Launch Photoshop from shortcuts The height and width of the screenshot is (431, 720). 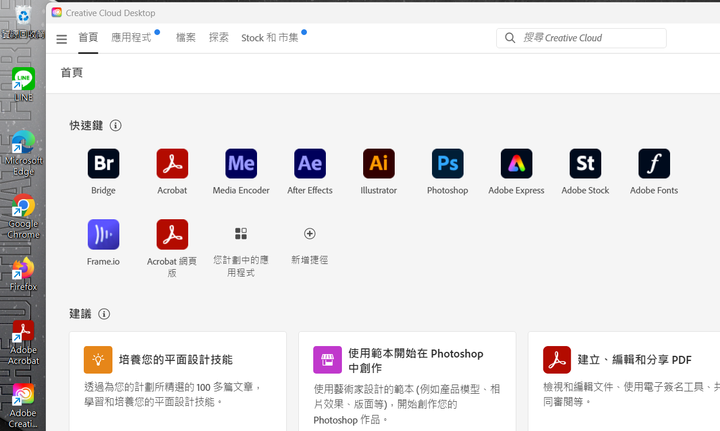pyautogui.click(x=448, y=163)
